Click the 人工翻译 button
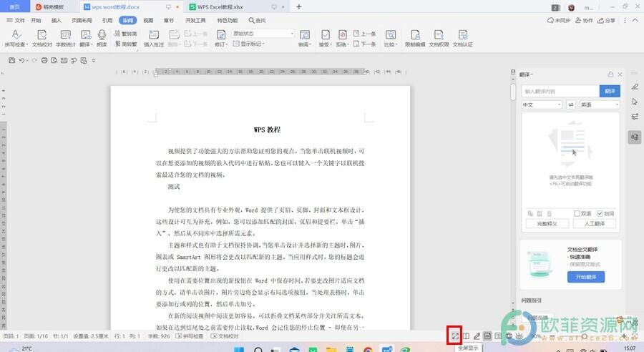 click(x=595, y=224)
